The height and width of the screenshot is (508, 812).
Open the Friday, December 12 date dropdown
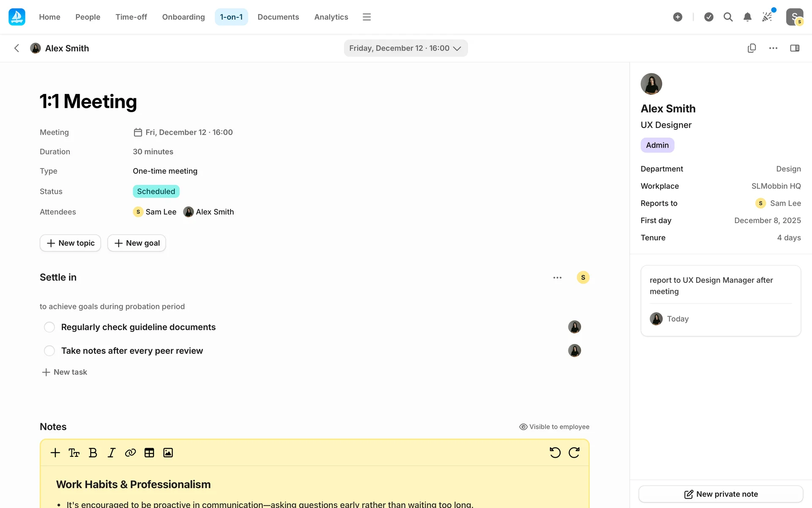click(x=406, y=48)
